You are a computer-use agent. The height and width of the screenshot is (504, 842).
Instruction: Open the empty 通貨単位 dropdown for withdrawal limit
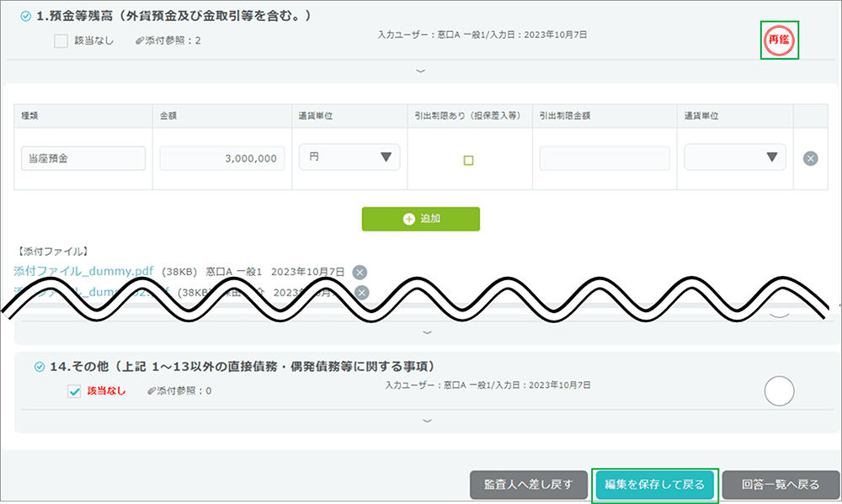click(734, 157)
